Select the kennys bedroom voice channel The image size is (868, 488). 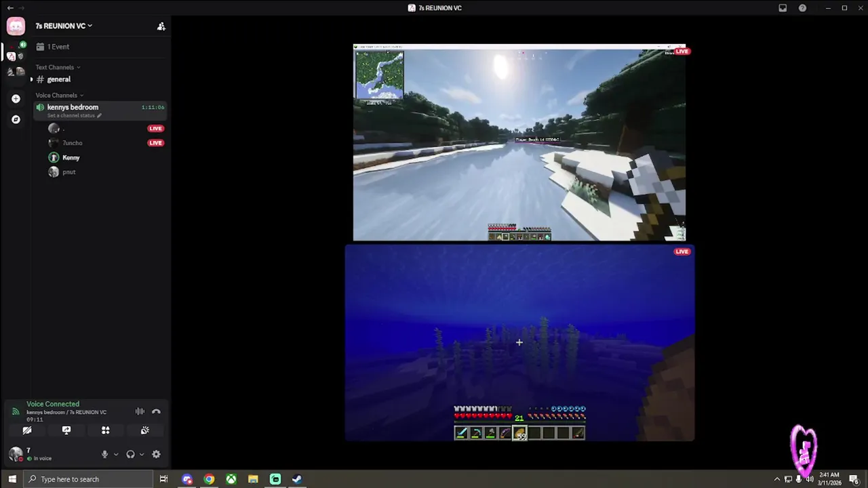99,110
